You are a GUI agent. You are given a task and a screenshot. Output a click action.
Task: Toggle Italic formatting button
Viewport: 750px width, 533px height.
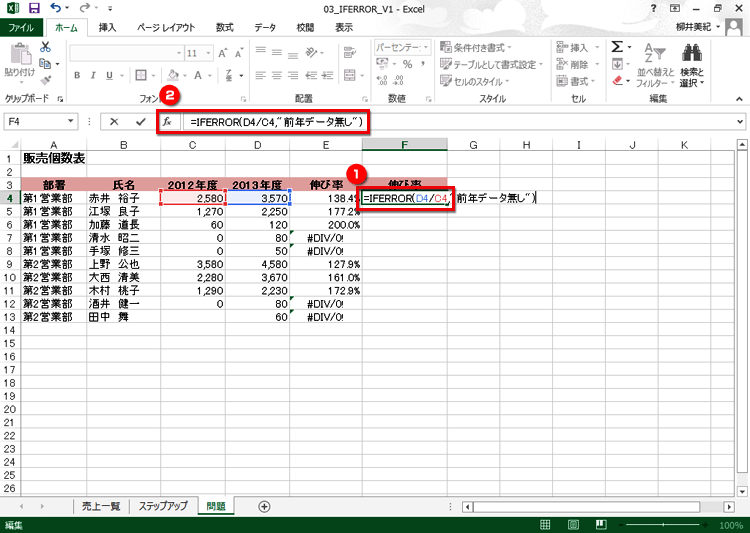click(x=93, y=75)
